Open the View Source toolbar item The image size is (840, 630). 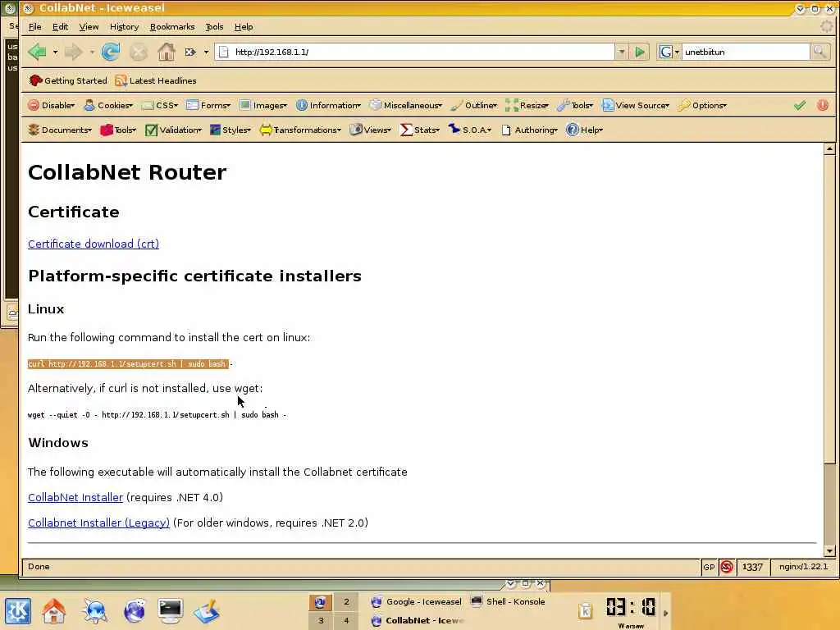coord(636,106)
